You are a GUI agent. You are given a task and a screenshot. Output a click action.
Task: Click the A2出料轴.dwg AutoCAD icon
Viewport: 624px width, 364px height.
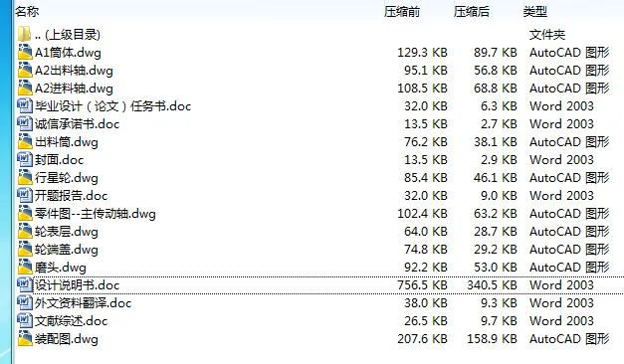pos(25,70)
